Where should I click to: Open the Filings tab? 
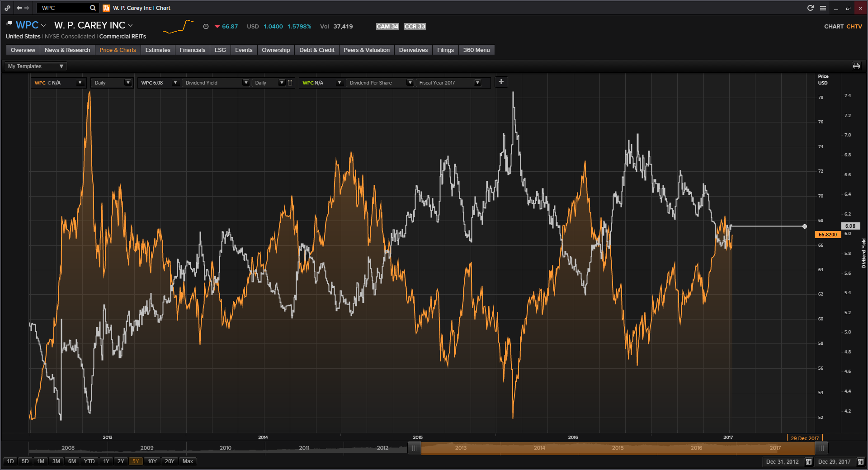445,50
